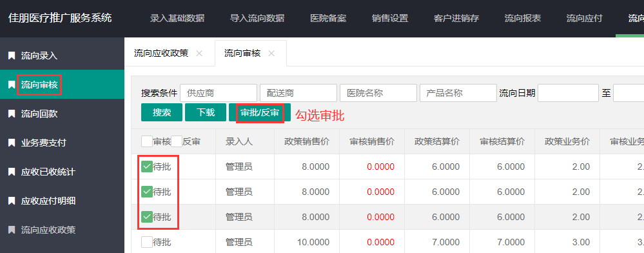Tick the 反审 header checkbox
Viewport: 644px width, 253px height.
click(177, 141)
